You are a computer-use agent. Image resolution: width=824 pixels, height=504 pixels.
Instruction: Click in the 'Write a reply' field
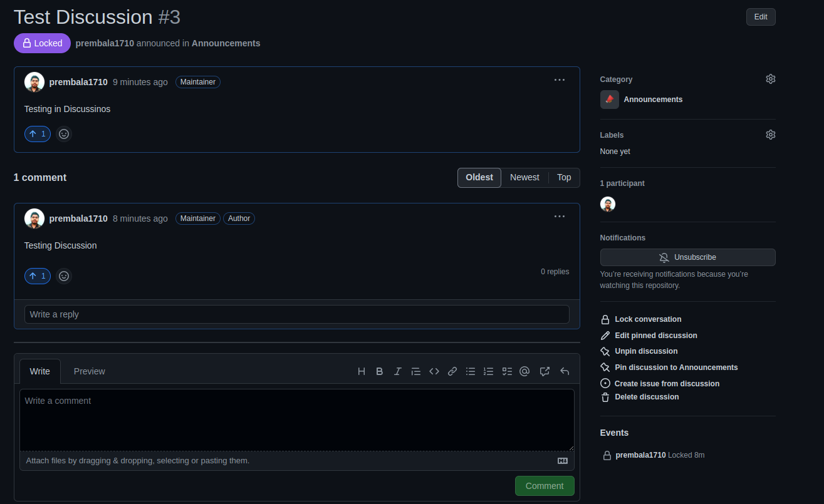pyautogui.click(x=297, y=314)
